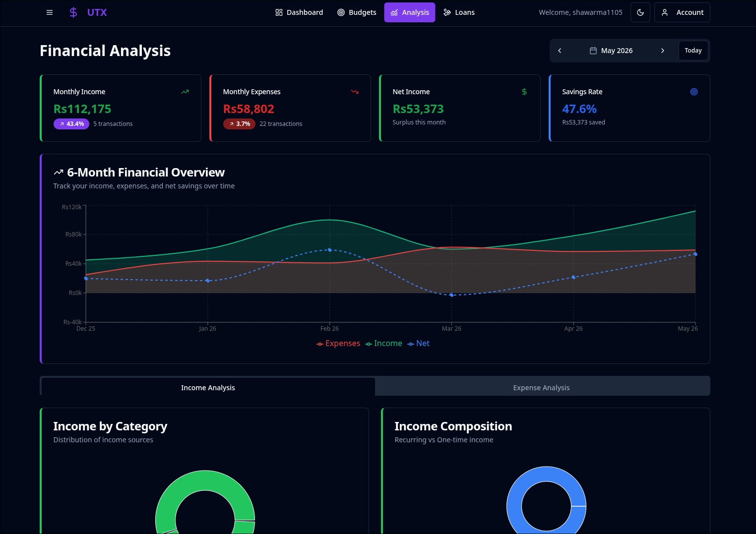
Task: Click the Income Composition heading
Action: pos(453,426)
